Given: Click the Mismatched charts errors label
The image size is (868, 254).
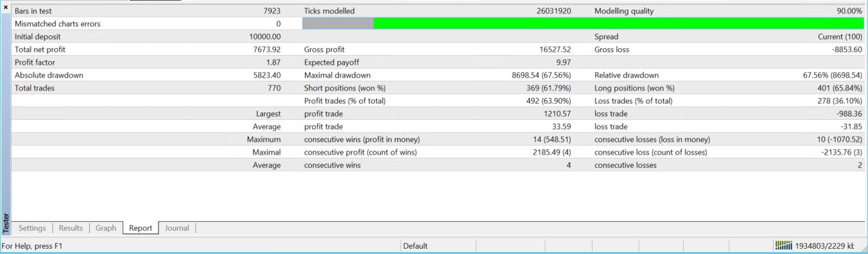Looking at the screenshot, I should [58, 24].
